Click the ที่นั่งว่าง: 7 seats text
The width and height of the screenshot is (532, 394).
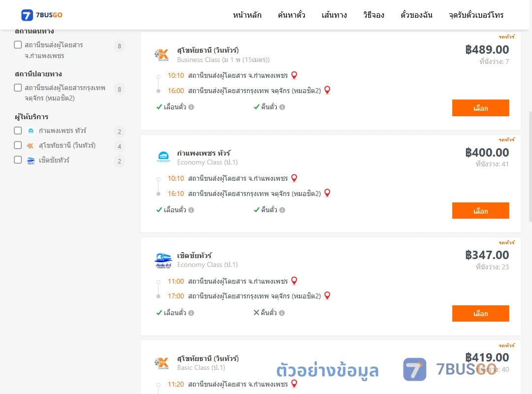coord(494,62)
